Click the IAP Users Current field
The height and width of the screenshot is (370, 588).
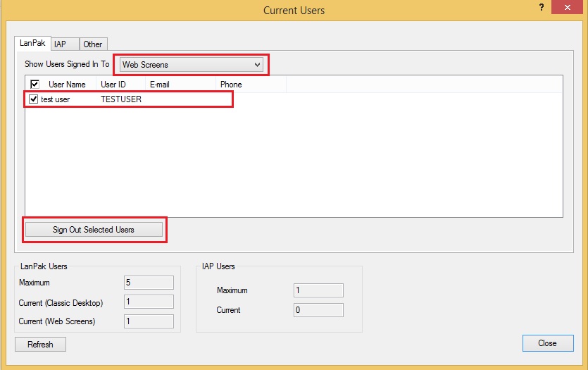[x=318, y=310]
